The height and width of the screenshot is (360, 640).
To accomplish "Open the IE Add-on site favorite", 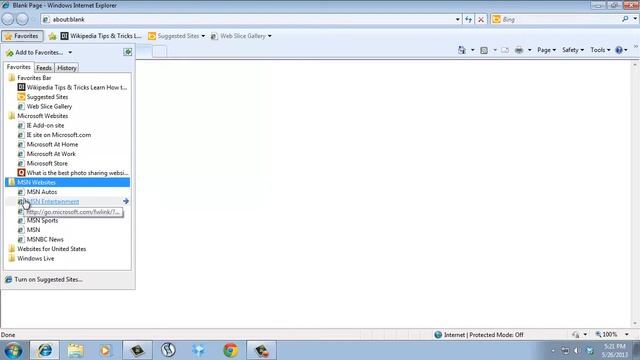I will point(41,125).
